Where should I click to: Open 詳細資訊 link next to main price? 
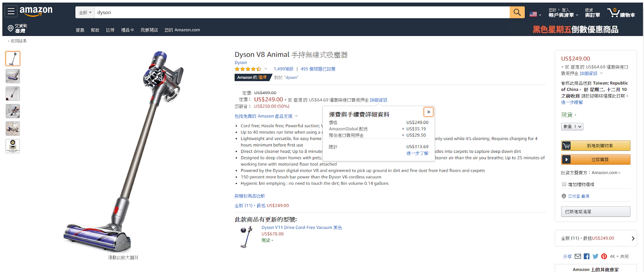coord(378,100)
